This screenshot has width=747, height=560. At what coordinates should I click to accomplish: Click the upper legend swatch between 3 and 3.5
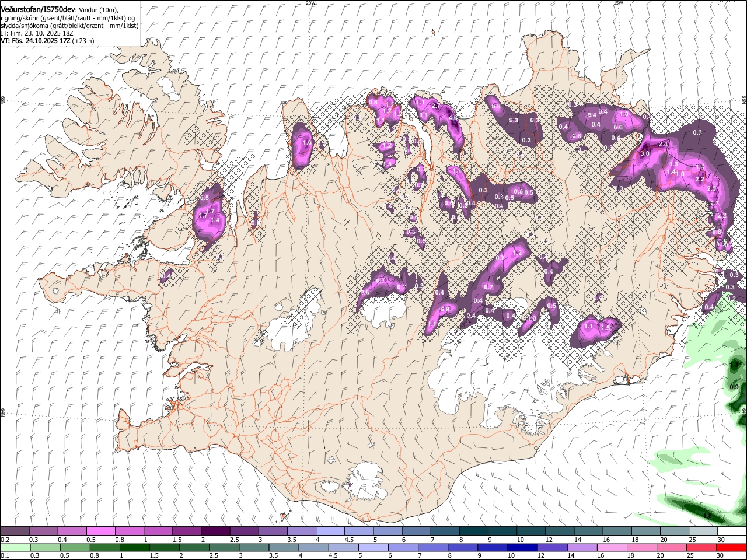point(273,531)
